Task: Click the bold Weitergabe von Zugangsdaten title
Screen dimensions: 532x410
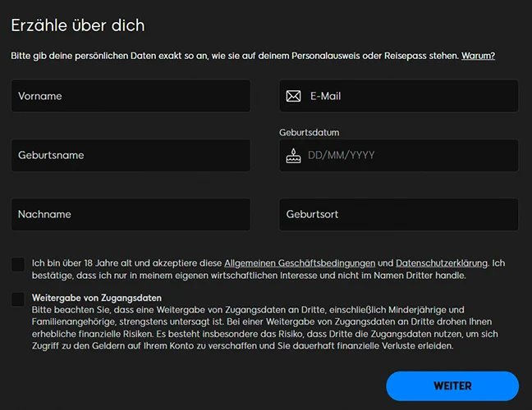Action: tap(96, 298)
